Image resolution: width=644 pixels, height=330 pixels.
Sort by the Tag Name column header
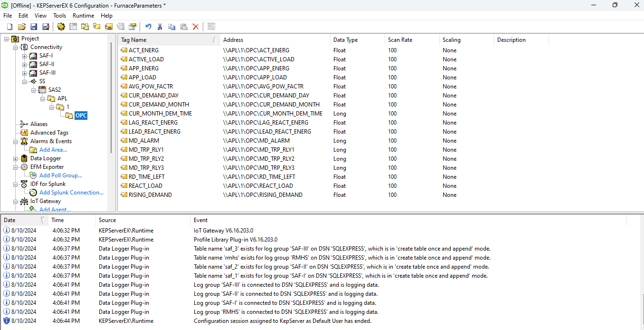point(142,39)
